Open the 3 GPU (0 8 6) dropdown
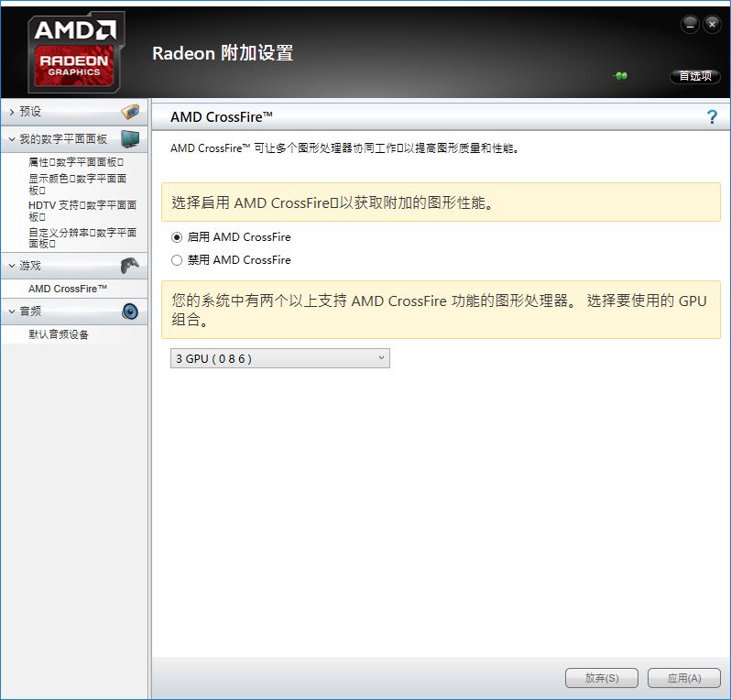This screenshot has width=731, height=700. pyautogui.click(x=280, y=358)
